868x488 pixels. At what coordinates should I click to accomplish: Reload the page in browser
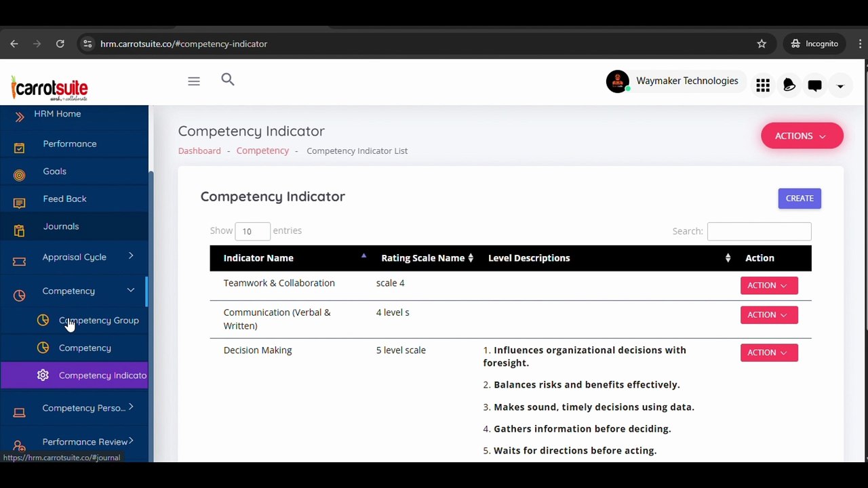coord(60,43)
